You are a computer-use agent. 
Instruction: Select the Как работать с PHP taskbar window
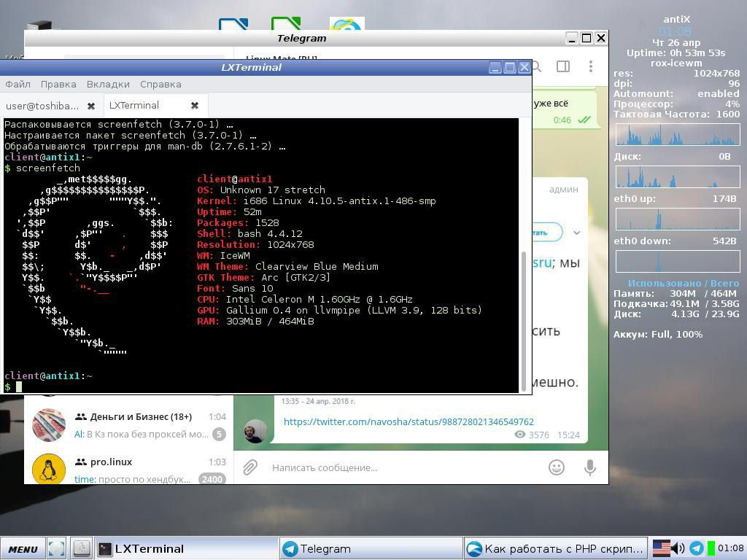tap(555, 549)
